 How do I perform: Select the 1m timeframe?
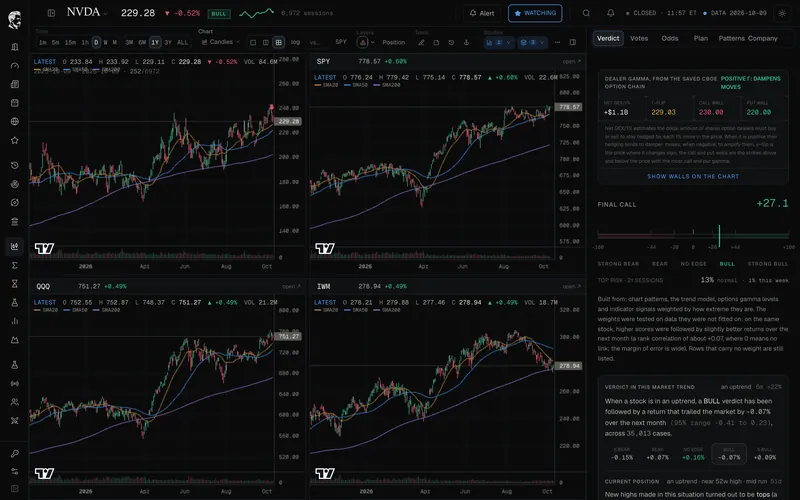[42, 42]
